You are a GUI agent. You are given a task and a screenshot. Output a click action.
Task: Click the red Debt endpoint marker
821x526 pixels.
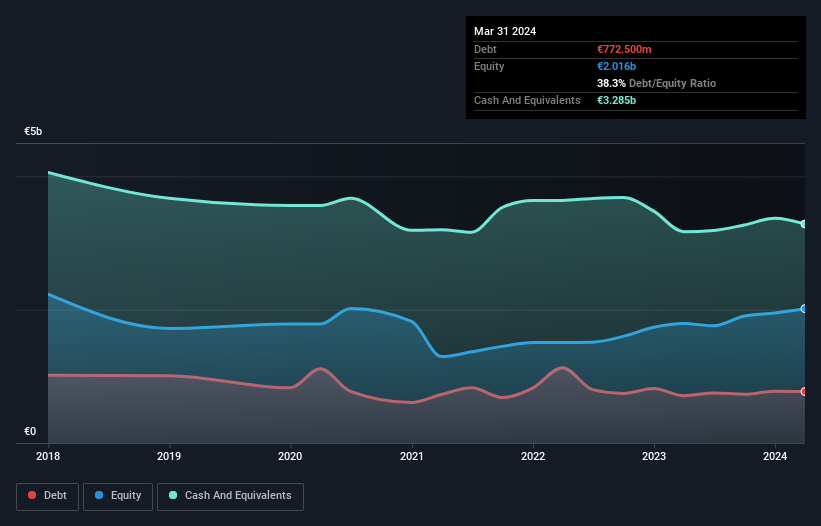pos(804,391)
